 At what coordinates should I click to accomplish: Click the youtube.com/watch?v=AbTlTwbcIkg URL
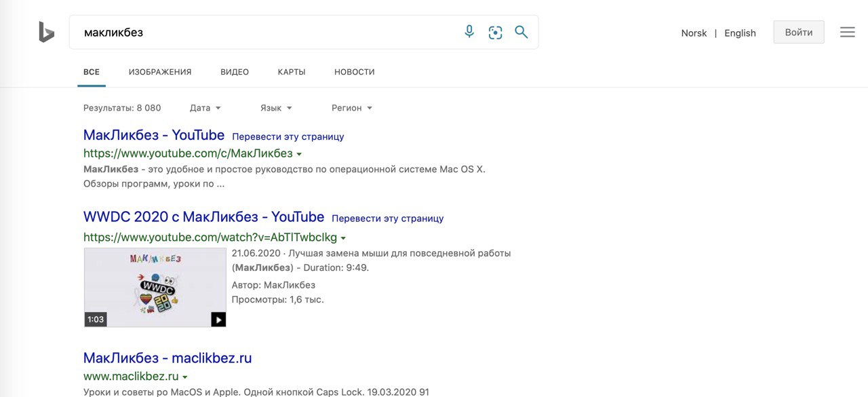pos(210,238)
